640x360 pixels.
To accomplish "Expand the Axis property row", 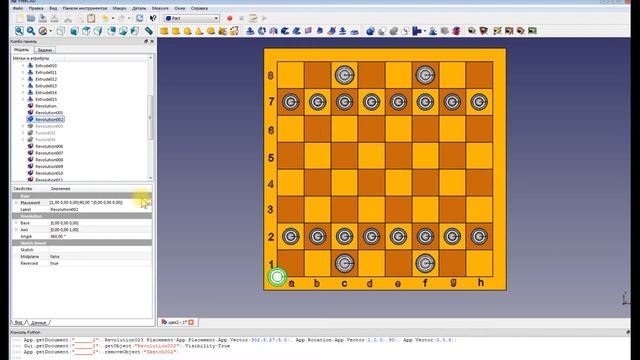I will point(16,230).
